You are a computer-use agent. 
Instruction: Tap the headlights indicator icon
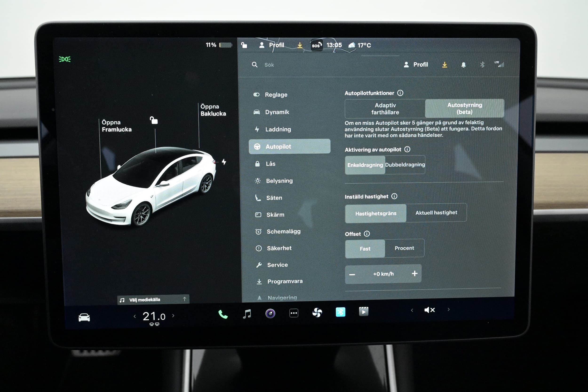[x=64, y=59]
